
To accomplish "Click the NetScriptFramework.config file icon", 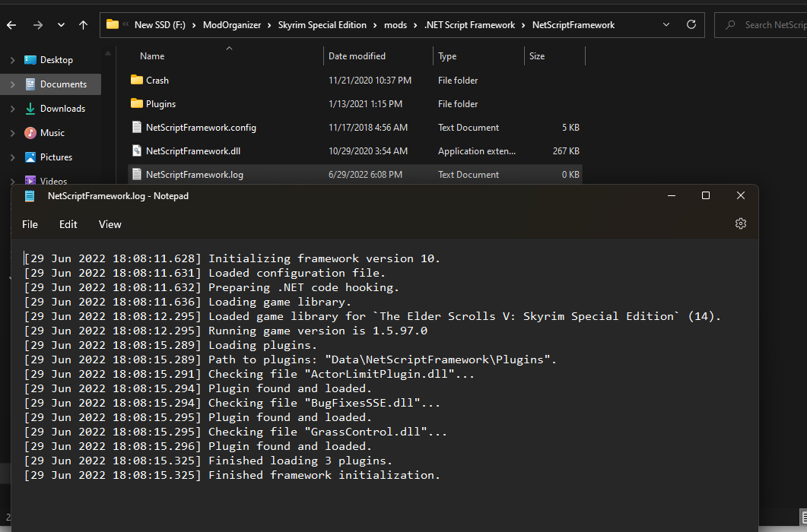I will pyautogui.click(x=136, y=127).
